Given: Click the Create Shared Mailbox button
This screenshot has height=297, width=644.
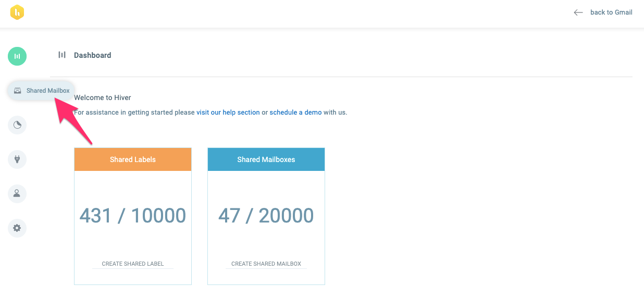Looking at the screenshot, I should (x=266, y=264).
